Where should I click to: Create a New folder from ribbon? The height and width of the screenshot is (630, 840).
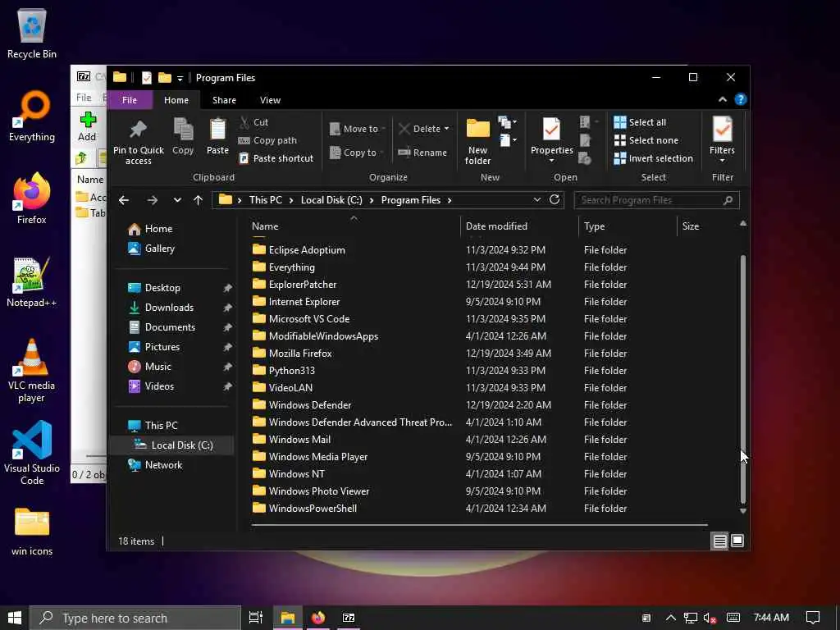coord(478,141)
